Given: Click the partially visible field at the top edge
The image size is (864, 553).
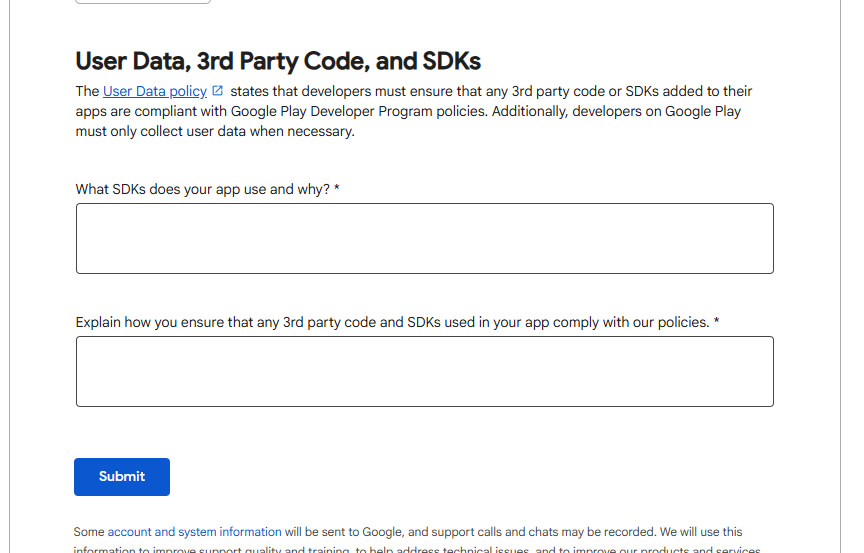Looking at the screenshot, I should point(143,2).
